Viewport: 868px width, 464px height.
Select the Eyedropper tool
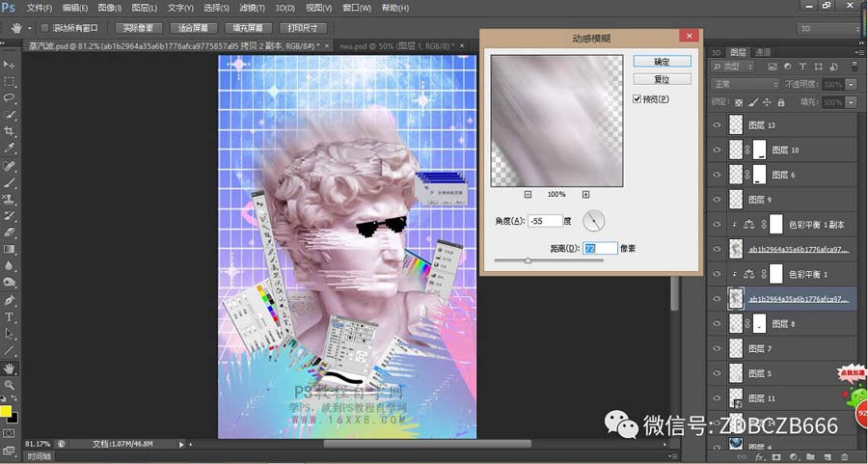[x=9, y=148]
